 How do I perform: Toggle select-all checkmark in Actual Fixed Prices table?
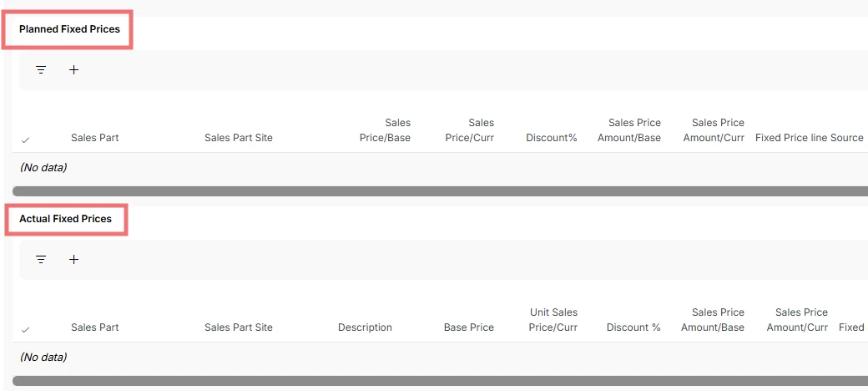pyautogui.click(x=25, y=329)
